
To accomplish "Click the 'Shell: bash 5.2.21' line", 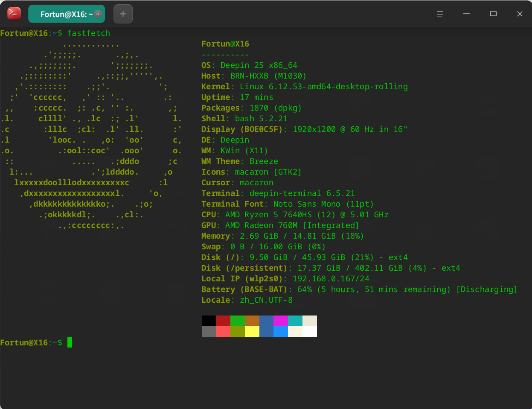I will (244, 119).
